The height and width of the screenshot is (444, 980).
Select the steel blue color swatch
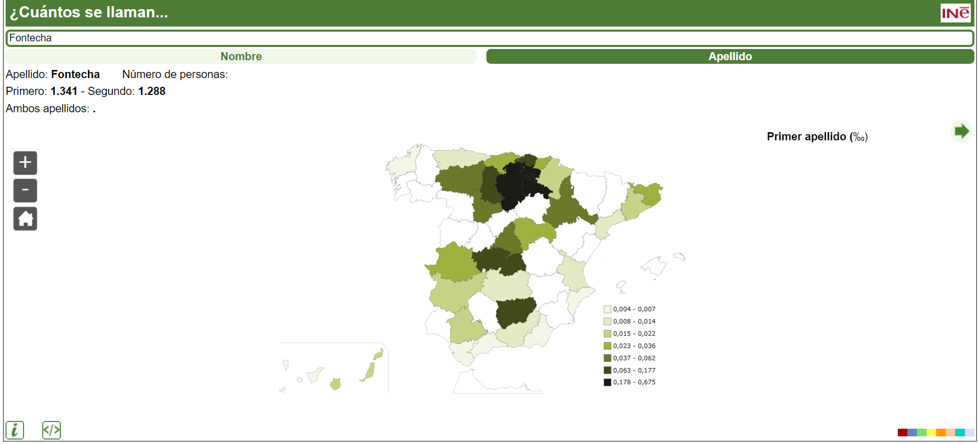pyautogui.click(x=912, y=432)
